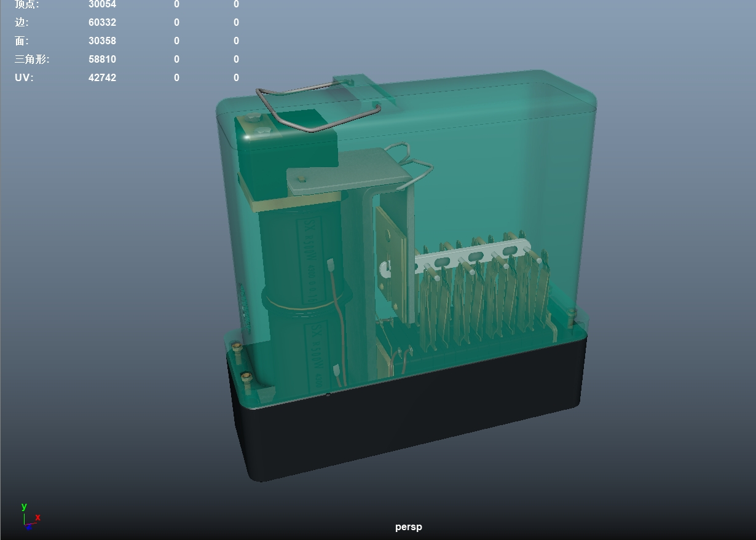
Task: Select the "顶点:" heads-up label
Action: [x=27, y=4]
